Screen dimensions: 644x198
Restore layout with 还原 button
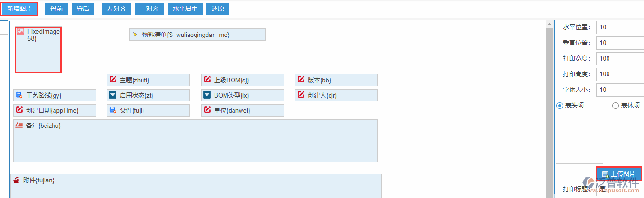coord(218,9)
